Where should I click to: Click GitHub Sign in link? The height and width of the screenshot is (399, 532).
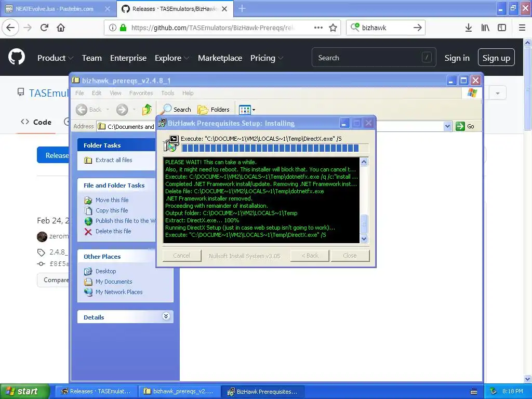click(x=457, y=58)
